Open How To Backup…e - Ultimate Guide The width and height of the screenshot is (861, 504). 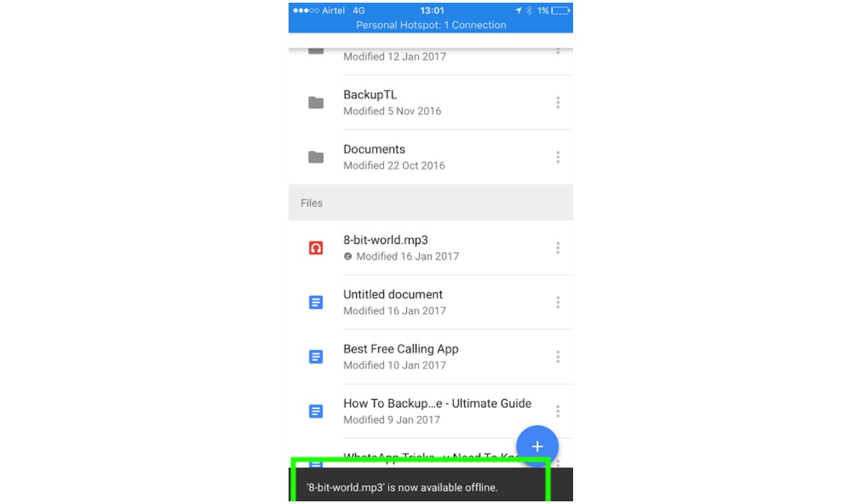[437, 403]
